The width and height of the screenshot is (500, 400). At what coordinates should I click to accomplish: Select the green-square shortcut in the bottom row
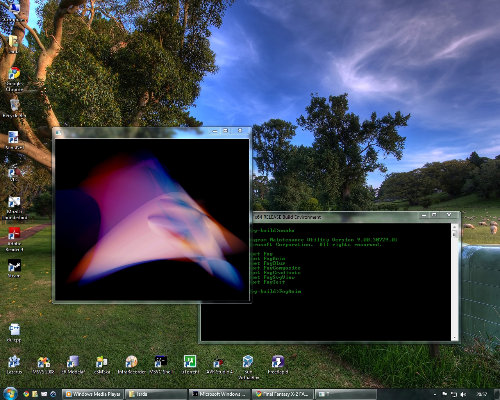[190, 364]
